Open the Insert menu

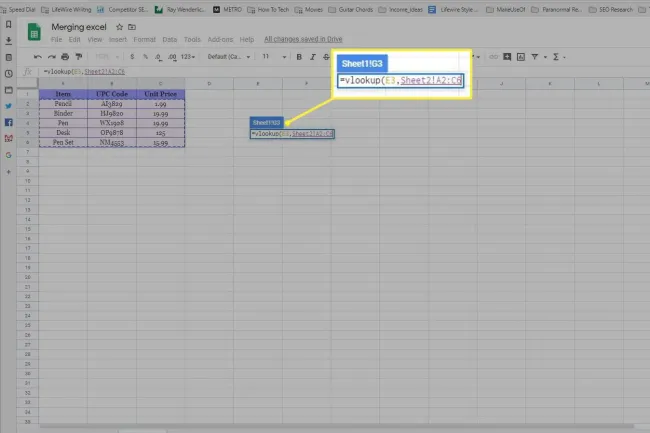click(x=118, y=39)
